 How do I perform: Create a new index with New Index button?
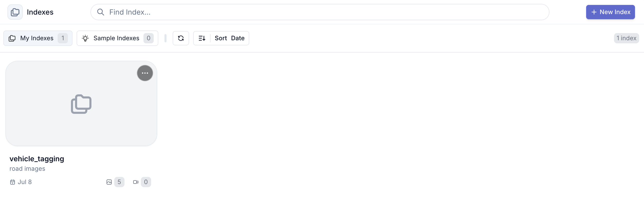[x=610, y=12]
